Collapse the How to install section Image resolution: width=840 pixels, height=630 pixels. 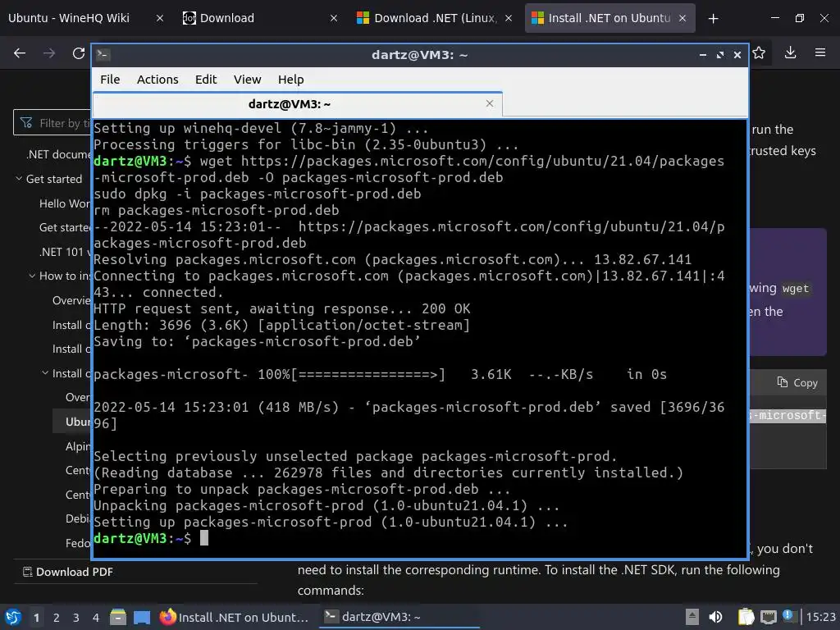point(33,276)
